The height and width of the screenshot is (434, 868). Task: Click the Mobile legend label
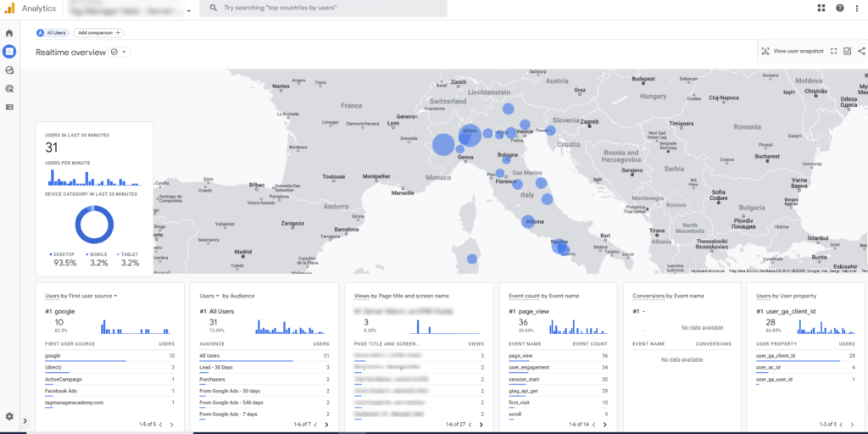97,254
